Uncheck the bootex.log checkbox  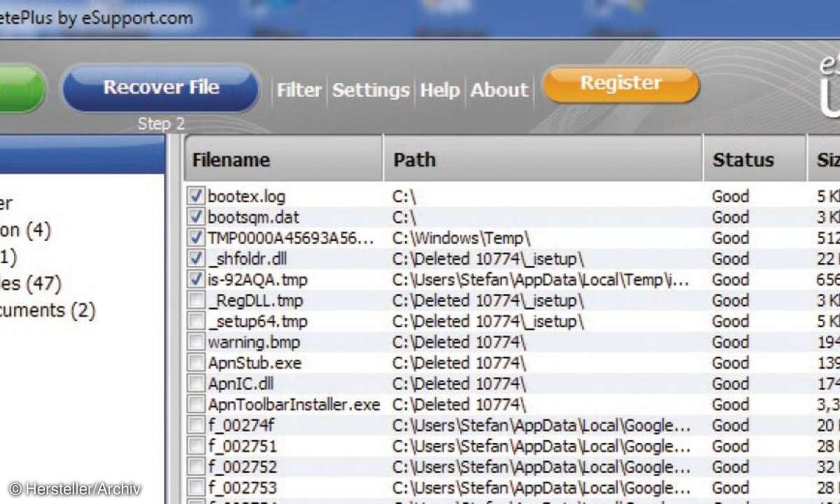[x=196, y=196]
